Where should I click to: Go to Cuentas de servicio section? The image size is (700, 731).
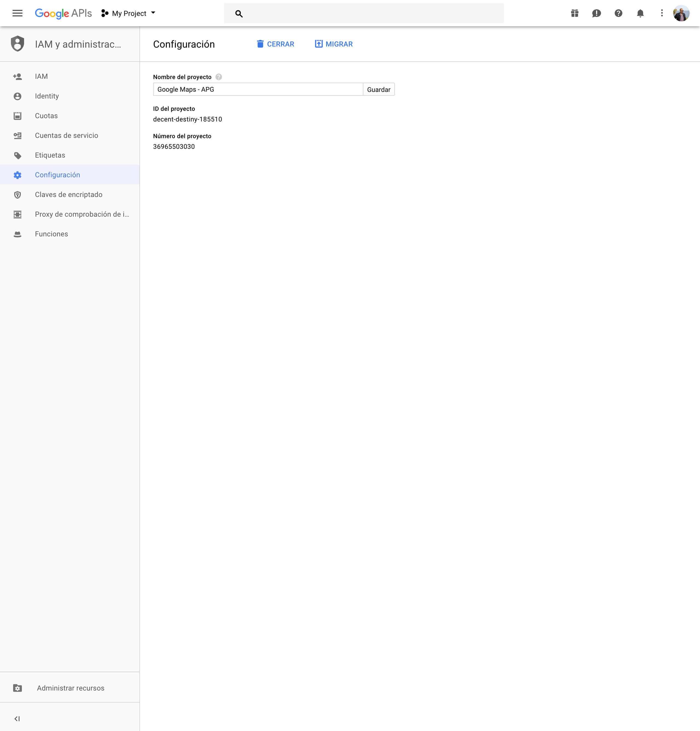pyautogui.click(x=66, y=135)
